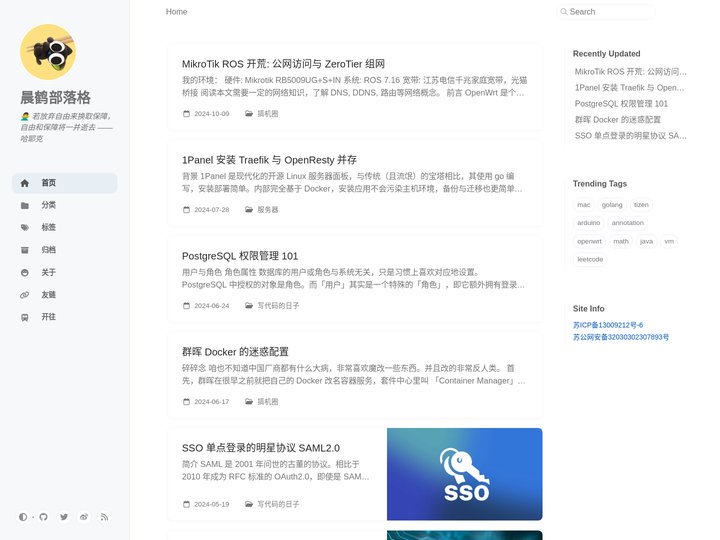
Task: Open the 标签 sidebar menu item
Action: pos(65,227)
